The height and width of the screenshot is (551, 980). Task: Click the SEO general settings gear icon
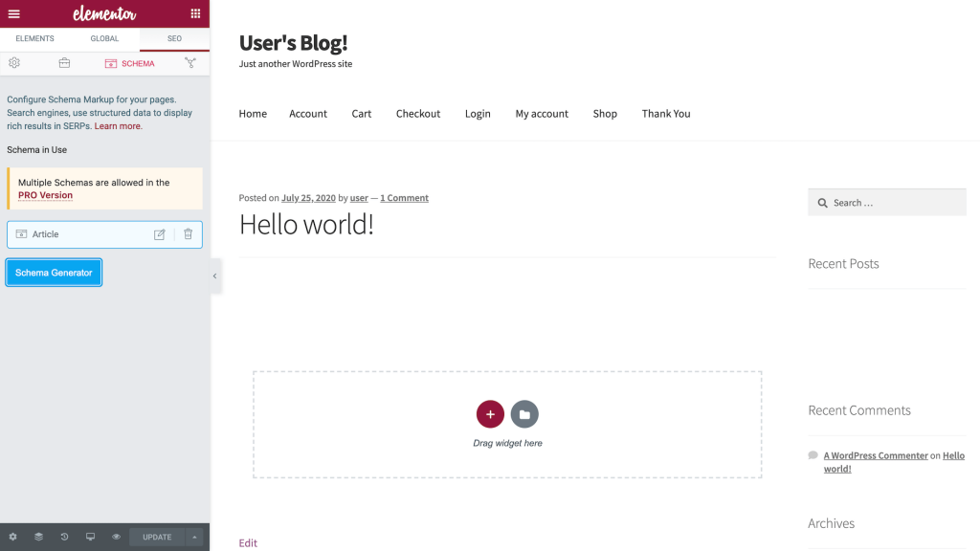click(x=14, y=63)
